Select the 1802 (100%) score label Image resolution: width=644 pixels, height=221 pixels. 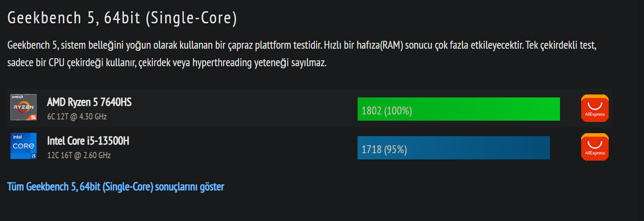click(387, 111)
